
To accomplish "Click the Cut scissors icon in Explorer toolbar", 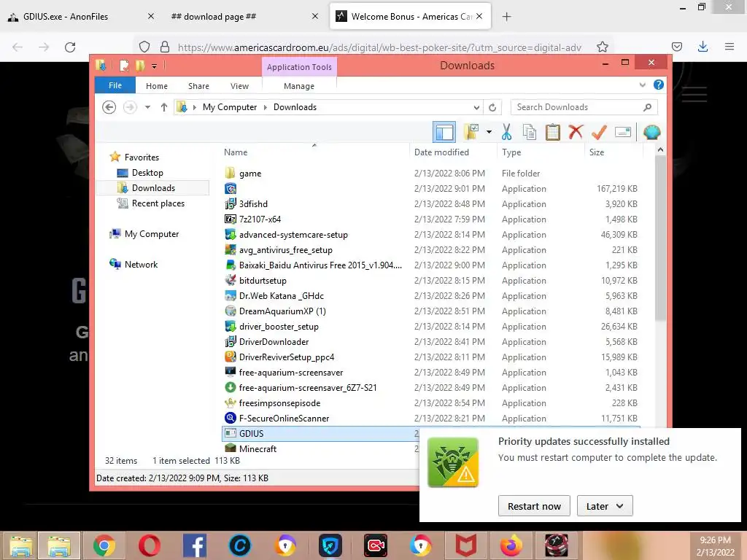I will coord(506,132).
